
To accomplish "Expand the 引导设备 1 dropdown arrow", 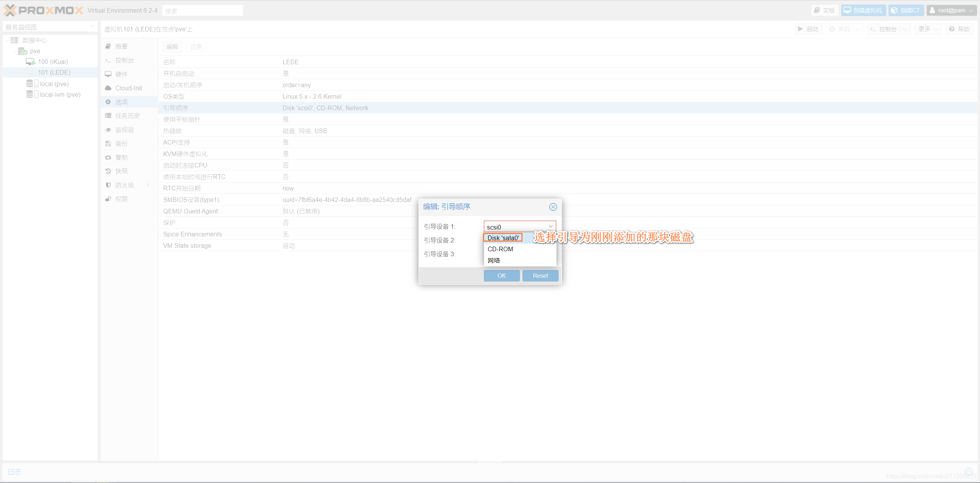I will pyautogui.click(x=550, y=227).
